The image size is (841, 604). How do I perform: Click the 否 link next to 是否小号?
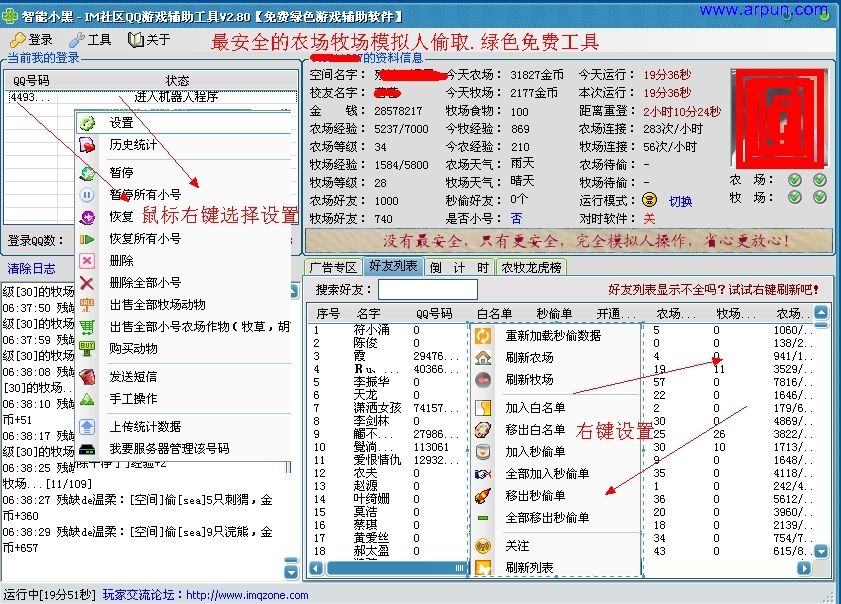pyautogui.click(x=516, y=218)
